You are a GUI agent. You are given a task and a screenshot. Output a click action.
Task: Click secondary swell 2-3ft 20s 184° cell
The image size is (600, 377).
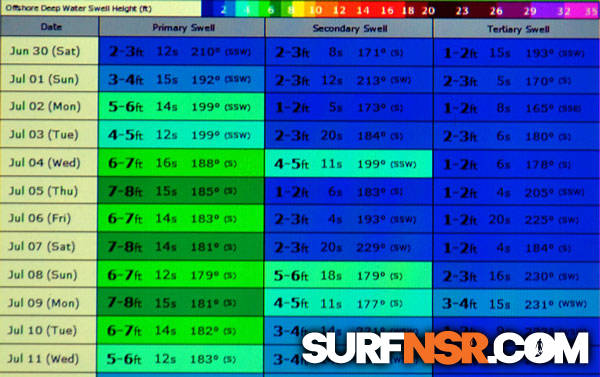coord(349,135)
